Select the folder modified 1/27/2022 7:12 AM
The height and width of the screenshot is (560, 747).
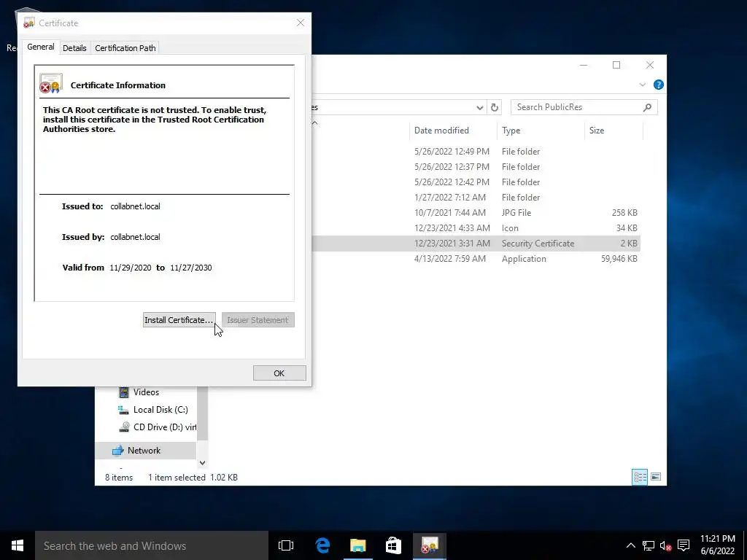476,197
